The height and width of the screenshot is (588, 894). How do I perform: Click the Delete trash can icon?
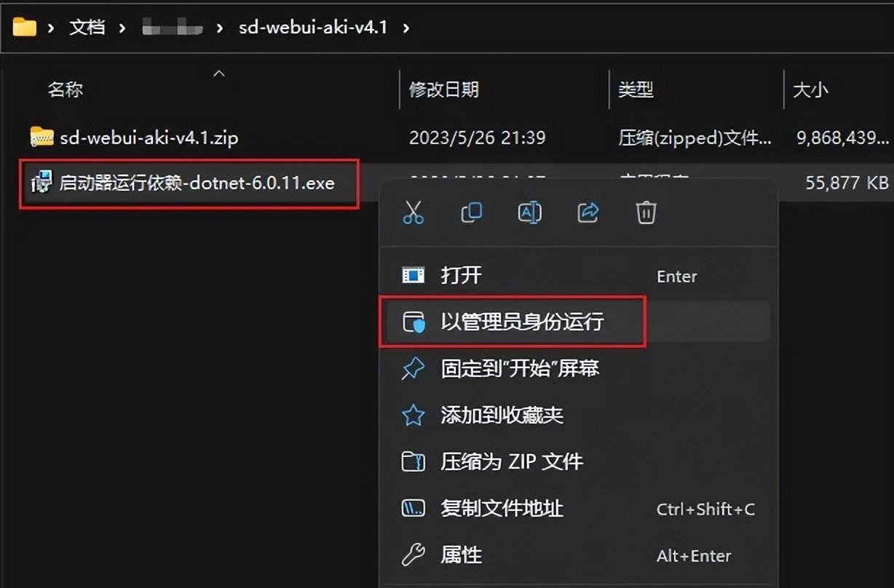pyautogui.click(x=646, y=212)
